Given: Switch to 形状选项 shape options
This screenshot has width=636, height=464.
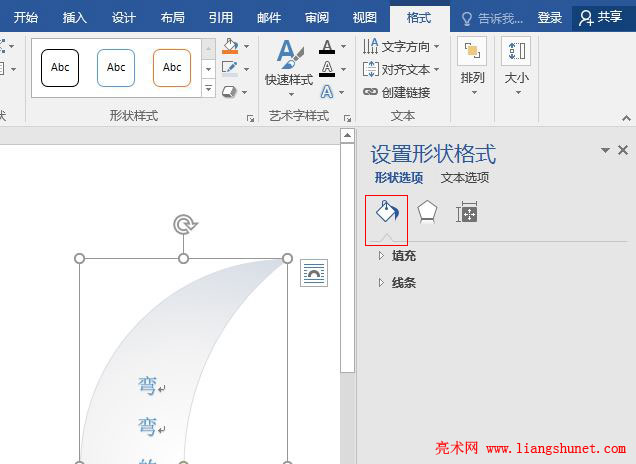Looking at the screenshot, I should (x=399, y=178).
